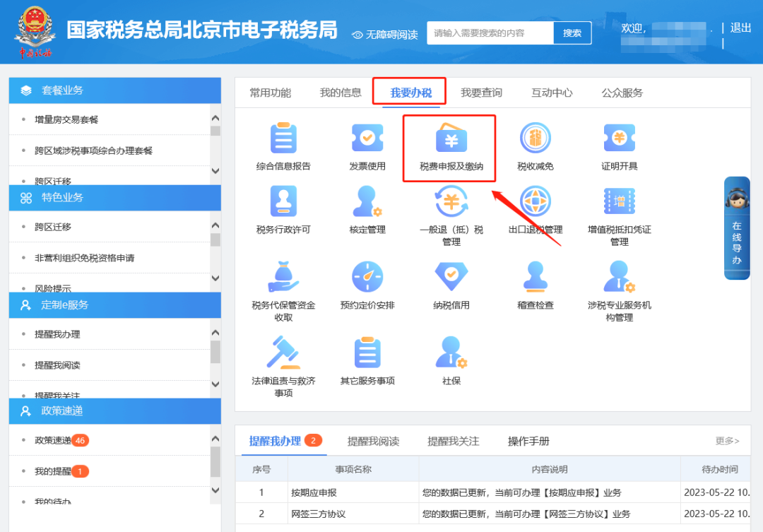Switch to 我的信息 tab

pyautogui.click(x=340, y=93)
